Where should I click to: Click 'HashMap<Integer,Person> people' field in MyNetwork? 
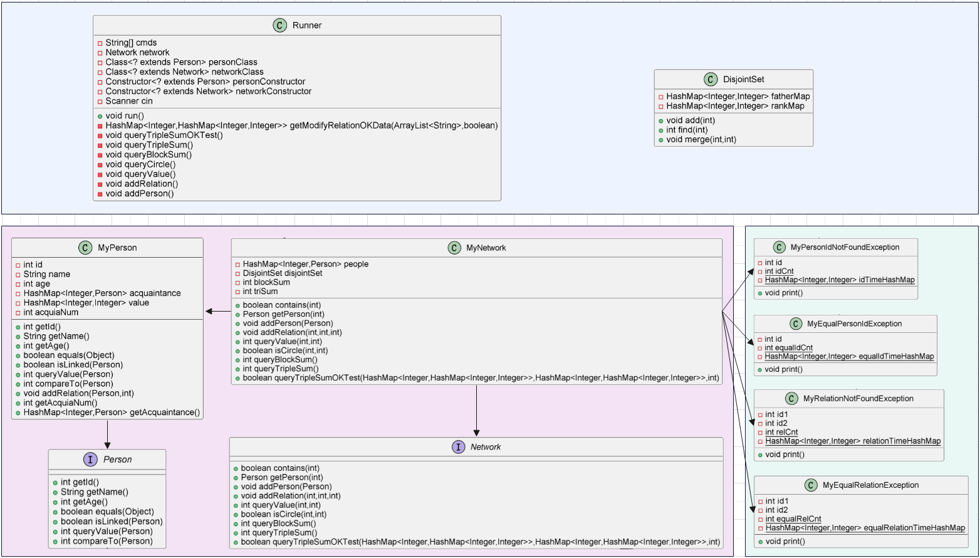point(306,264)
